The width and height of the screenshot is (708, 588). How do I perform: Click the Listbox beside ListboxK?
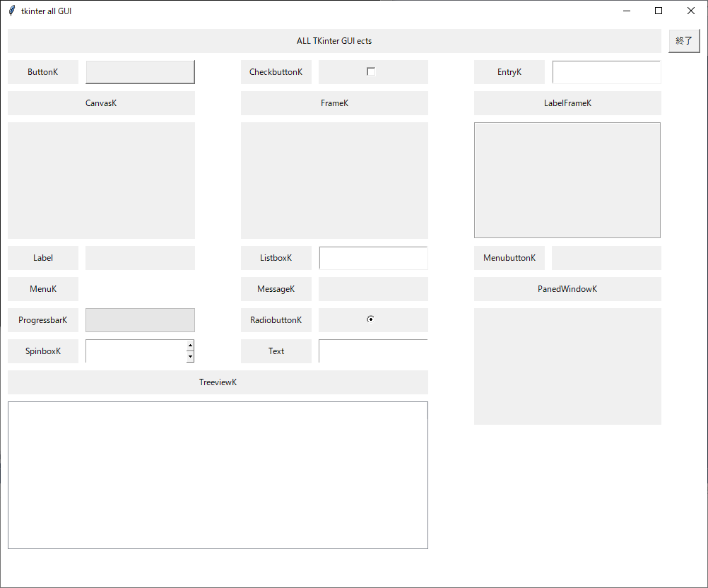tap(373, 258)
